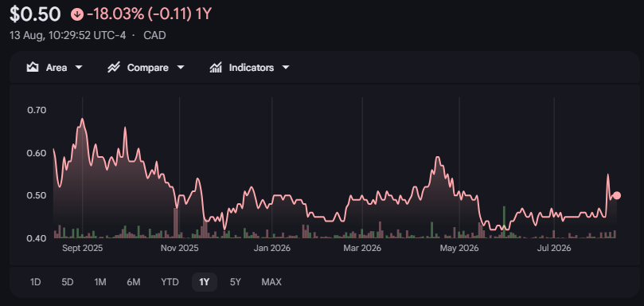This screenshot has height=306, width=644.
Task: Click the Indicators bar chart icon
Action: tap(216, 68)
